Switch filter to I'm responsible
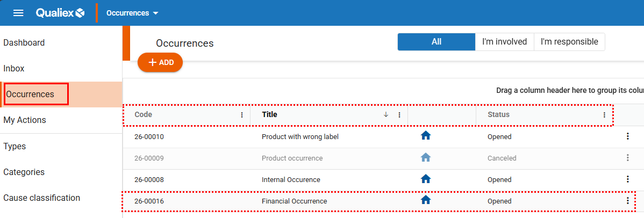644x218 pixels. pos(569,42)
